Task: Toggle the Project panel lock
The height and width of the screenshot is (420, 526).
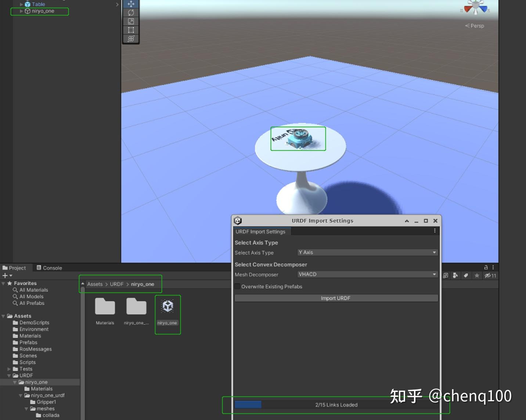Action: 486,268
